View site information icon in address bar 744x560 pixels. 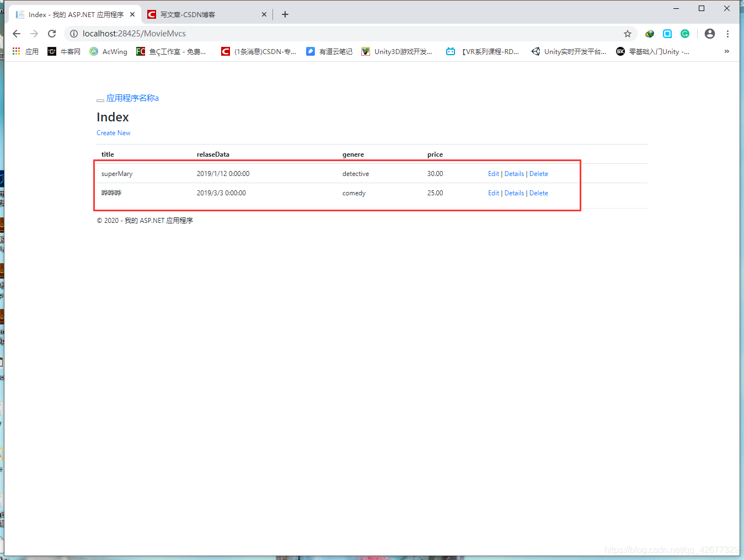click(x=73, y=34)
